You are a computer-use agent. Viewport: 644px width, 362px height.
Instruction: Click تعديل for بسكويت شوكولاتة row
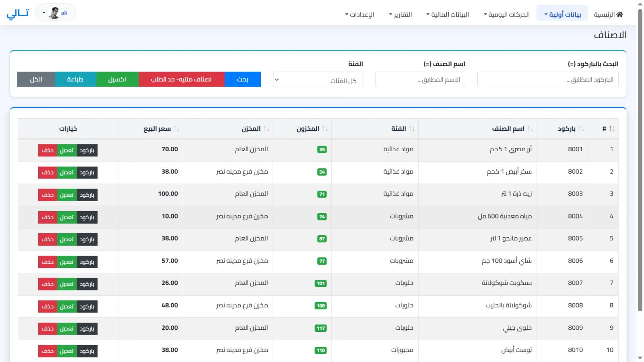[x=67, y=284]
